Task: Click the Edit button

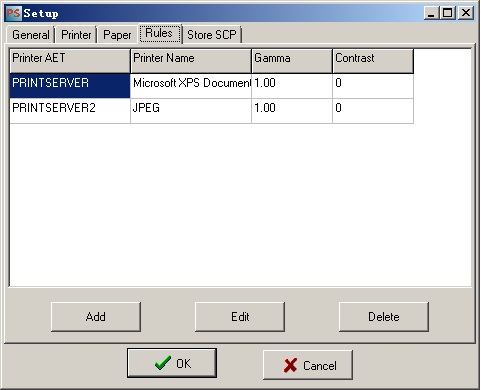Action: coord(240,317)
